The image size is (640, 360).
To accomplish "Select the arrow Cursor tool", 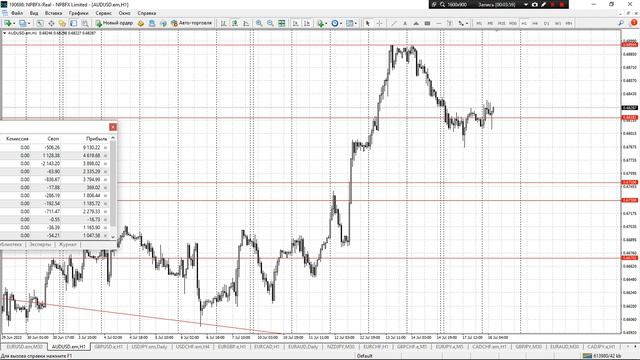I will 367,23.
